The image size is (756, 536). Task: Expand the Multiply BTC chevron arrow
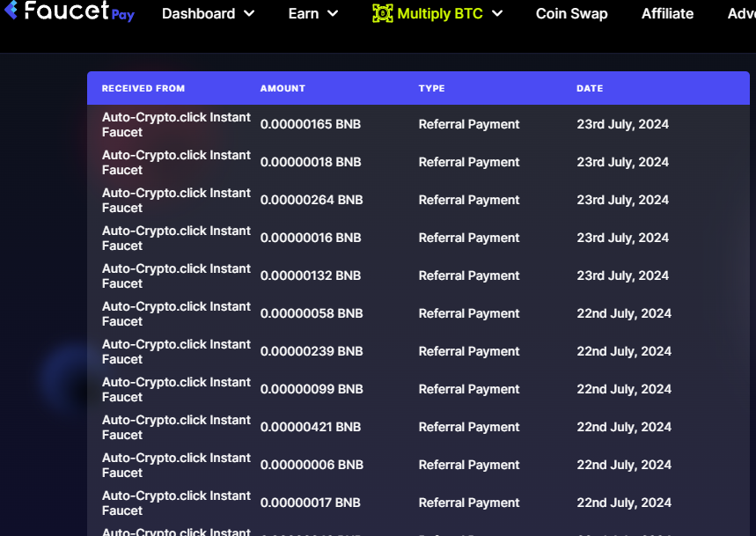497,13
